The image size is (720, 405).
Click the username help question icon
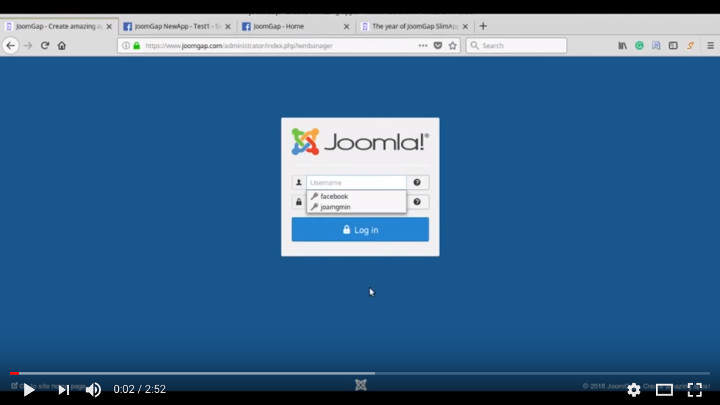417,182
